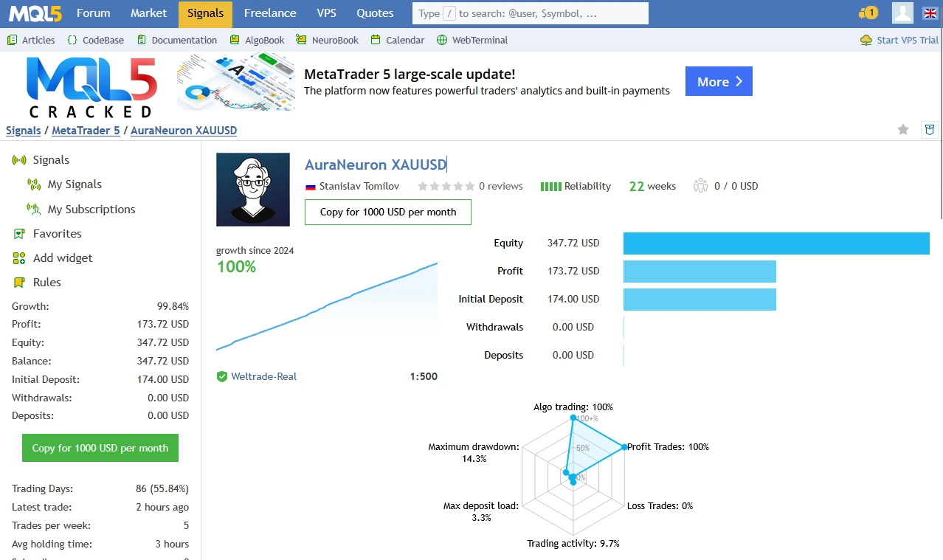
Task: Click the More button in banner
Action: click(719, 81)
